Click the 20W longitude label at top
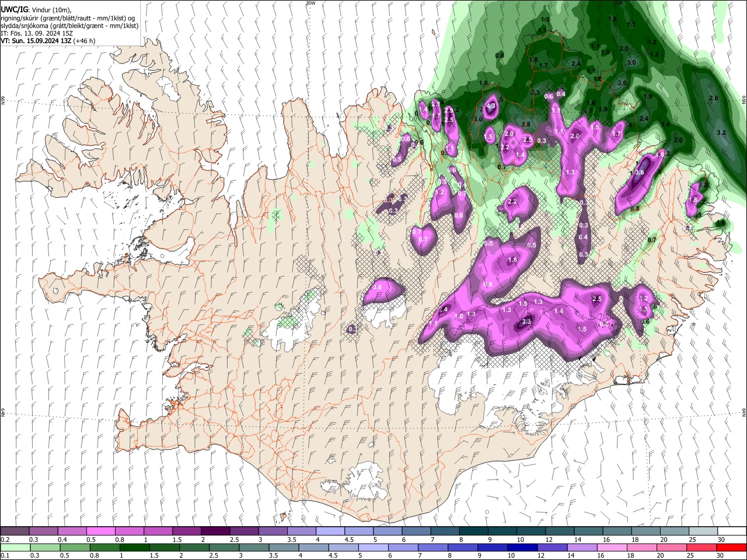 (x=310, y=3)
